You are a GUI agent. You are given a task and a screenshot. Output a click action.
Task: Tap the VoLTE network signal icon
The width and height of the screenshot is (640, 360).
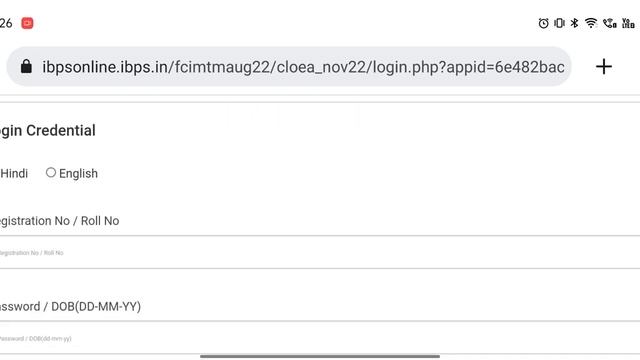click(x=628, y=23)
